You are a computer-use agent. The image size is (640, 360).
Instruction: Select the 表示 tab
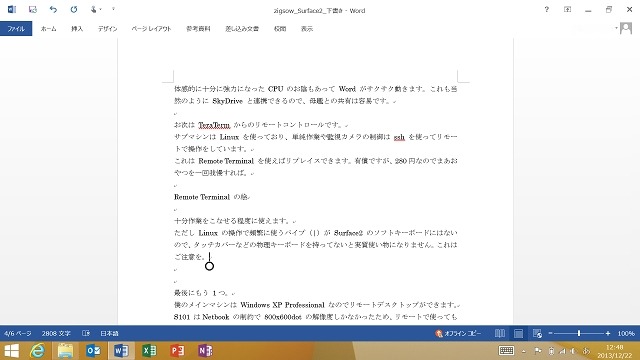click(307, 29)
